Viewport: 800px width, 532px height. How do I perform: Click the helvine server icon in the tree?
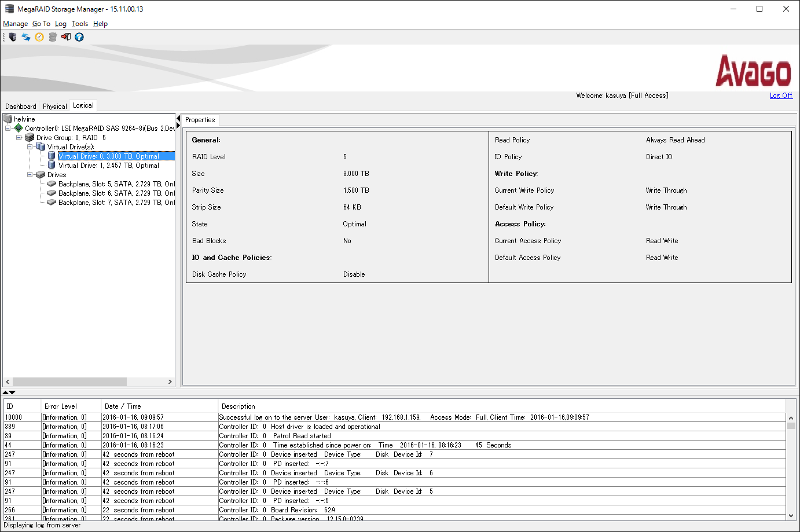8,119
